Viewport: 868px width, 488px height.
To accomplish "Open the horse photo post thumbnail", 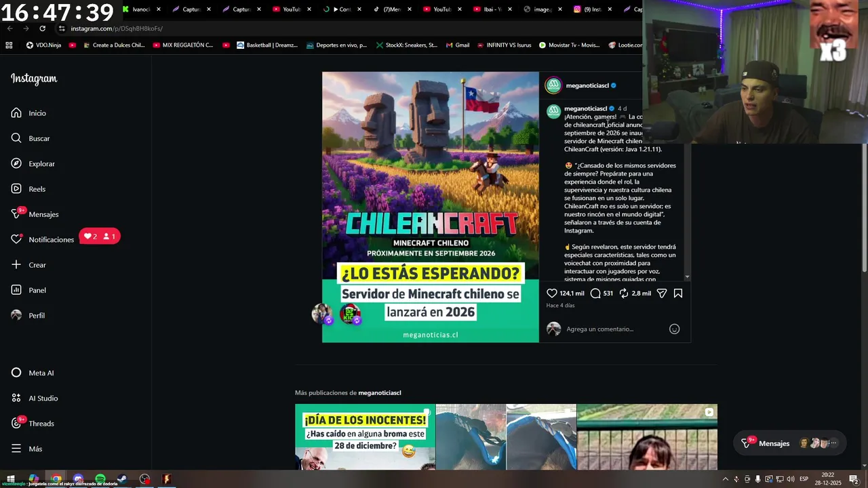I will click(x=506, y=437).
